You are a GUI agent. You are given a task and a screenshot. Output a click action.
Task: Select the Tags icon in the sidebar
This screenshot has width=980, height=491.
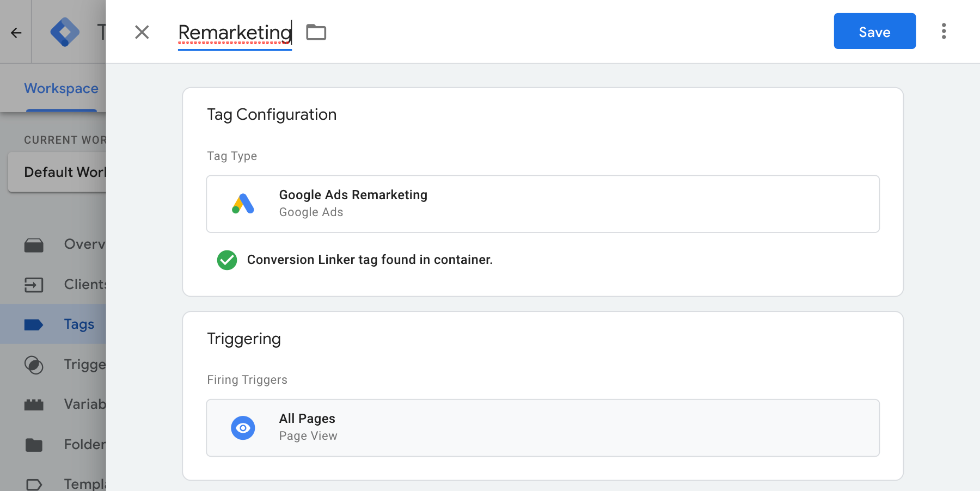[x=34, y=324]
